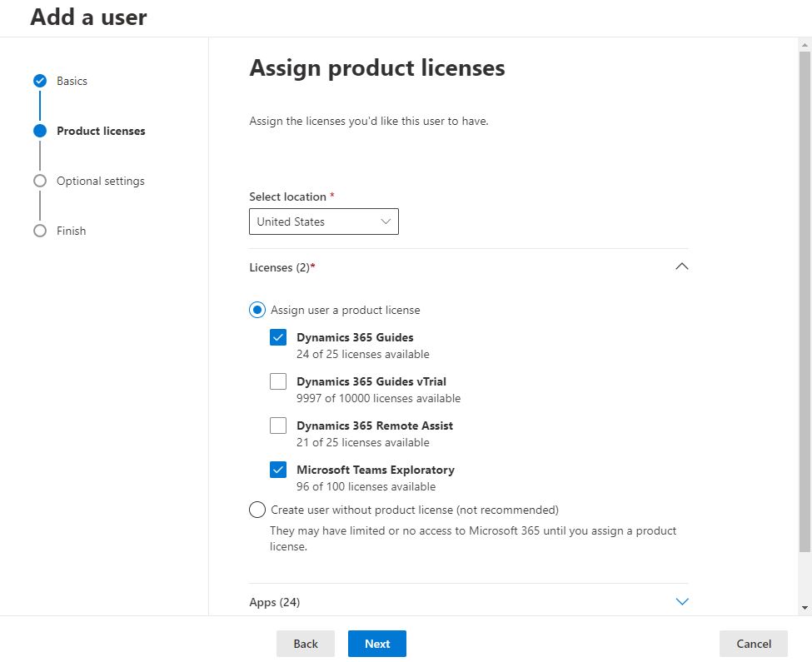812x662 pixels.
Task: Click the Optional settings step circle
Action: click(39, 181)
